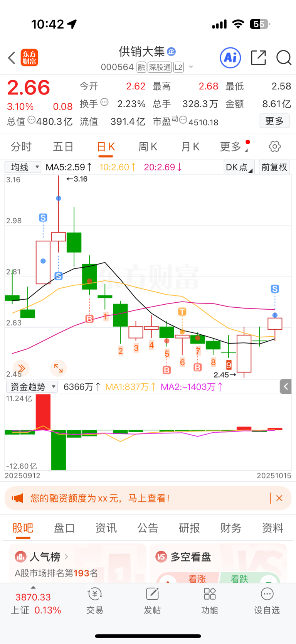
Task: Switch to 分时 chart tab
Action: pyautogui.click(x=21, y=147)
